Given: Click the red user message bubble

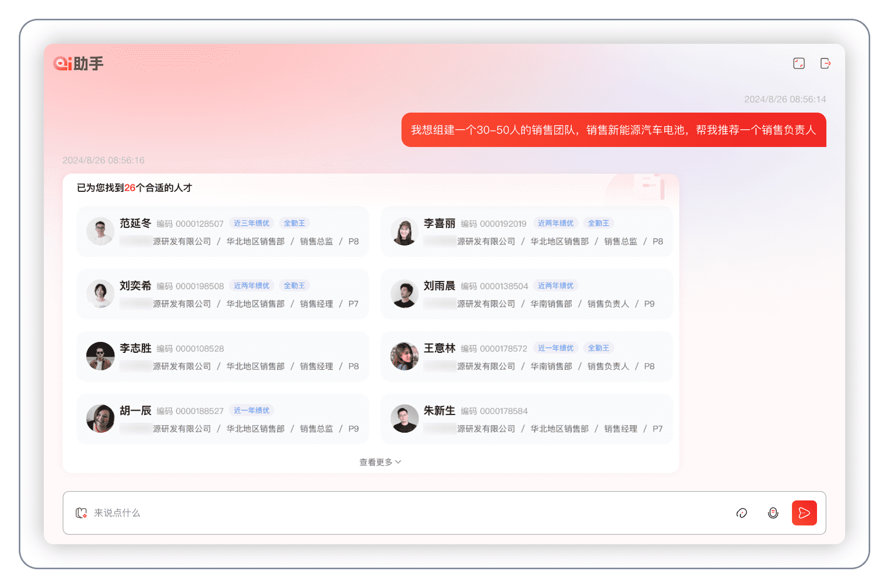Looking at the screenshot, I should pyautogui.click(x=614, y=130).
